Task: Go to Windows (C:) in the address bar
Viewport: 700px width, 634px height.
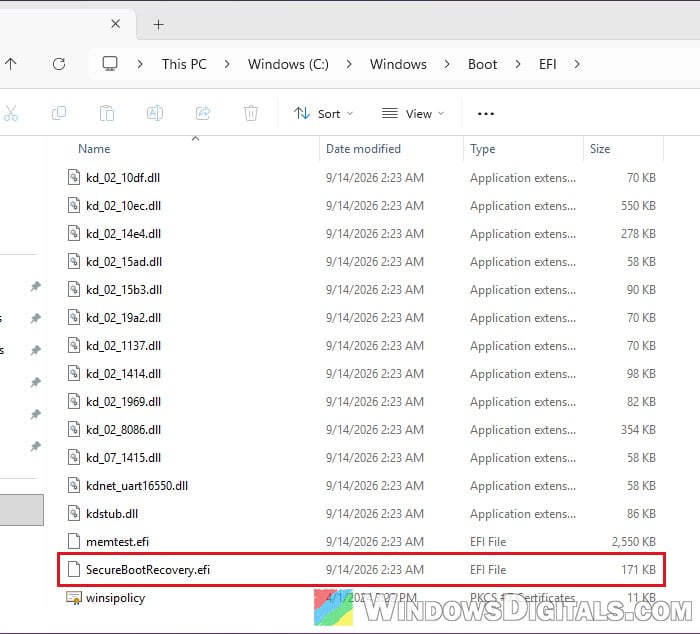Action: [x=288, y=64]
